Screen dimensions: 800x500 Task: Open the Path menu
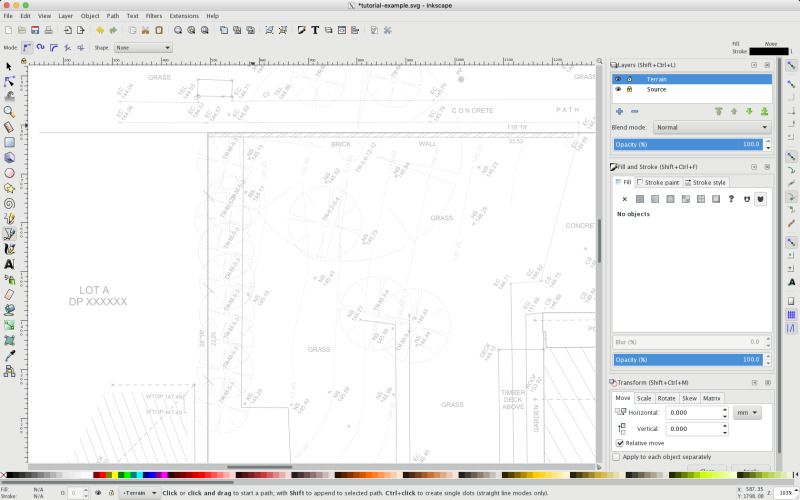pyautogui.click(x=113, y=16)
